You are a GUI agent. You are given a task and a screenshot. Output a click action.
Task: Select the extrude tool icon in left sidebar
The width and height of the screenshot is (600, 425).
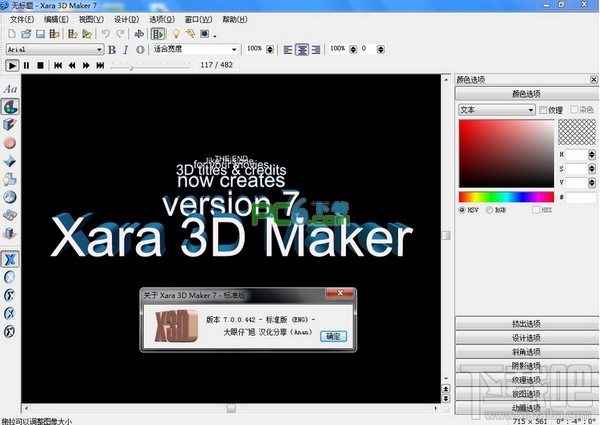[10, 124]
